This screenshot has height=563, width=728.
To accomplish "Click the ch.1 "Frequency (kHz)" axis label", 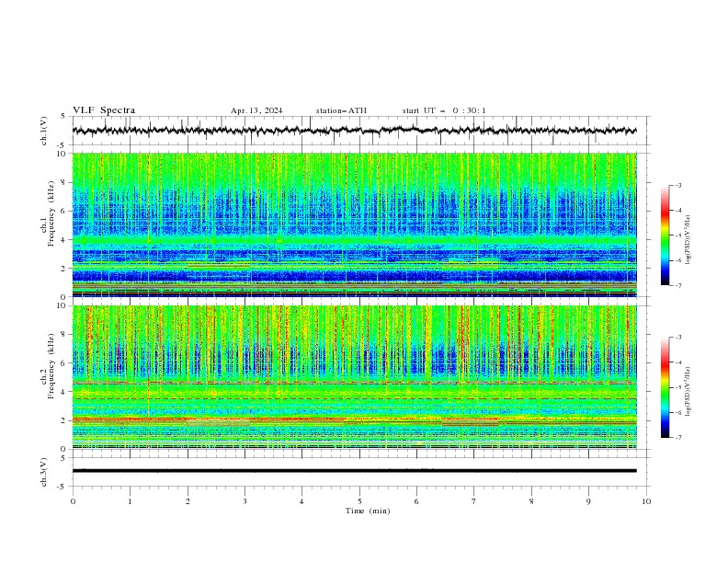I will point(51,212).
